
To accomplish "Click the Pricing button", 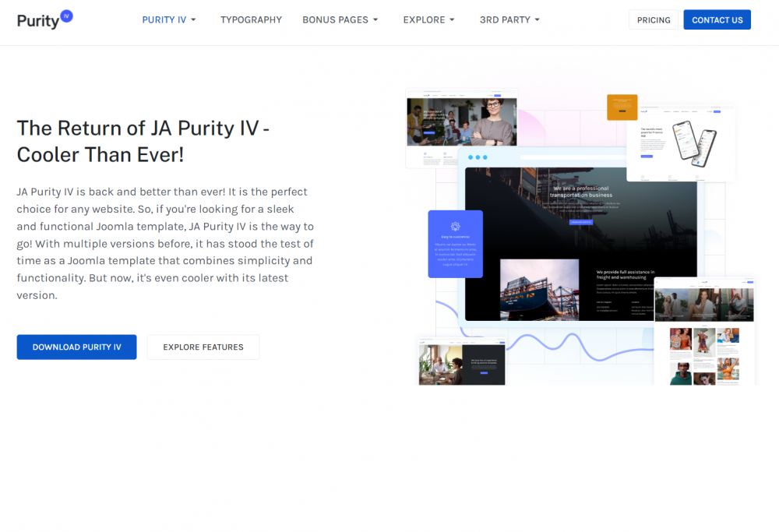I will pos(654,20).
